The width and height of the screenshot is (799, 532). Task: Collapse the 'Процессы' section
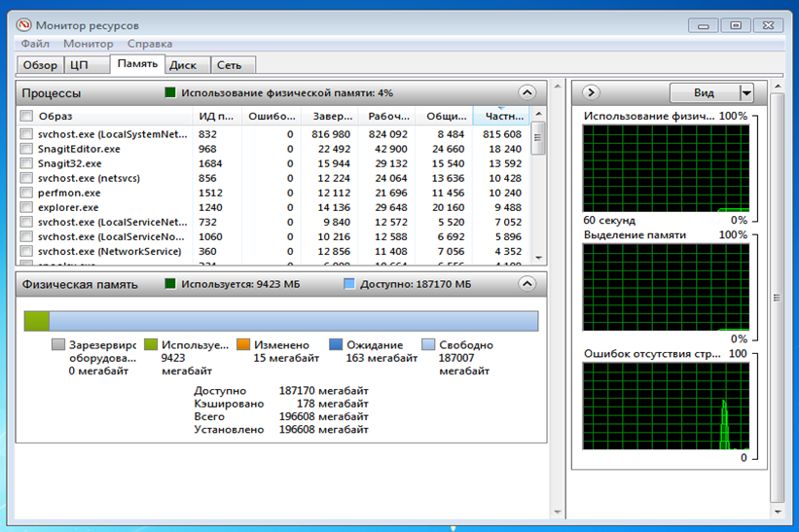click(x=527, y=93)
